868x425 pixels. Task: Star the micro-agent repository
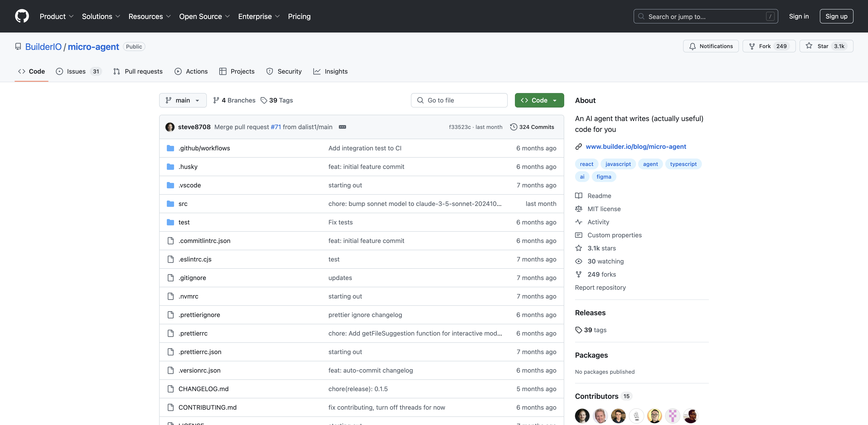826,46
